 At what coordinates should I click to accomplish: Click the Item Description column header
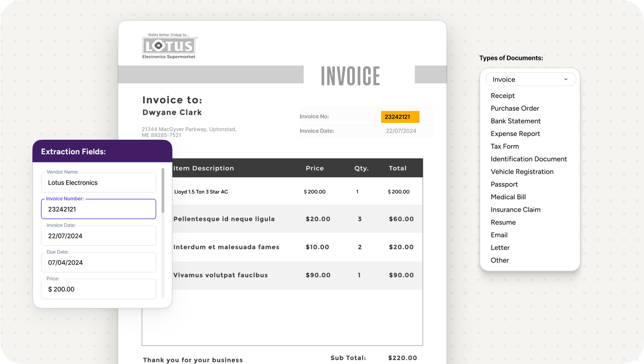[203, 168]
